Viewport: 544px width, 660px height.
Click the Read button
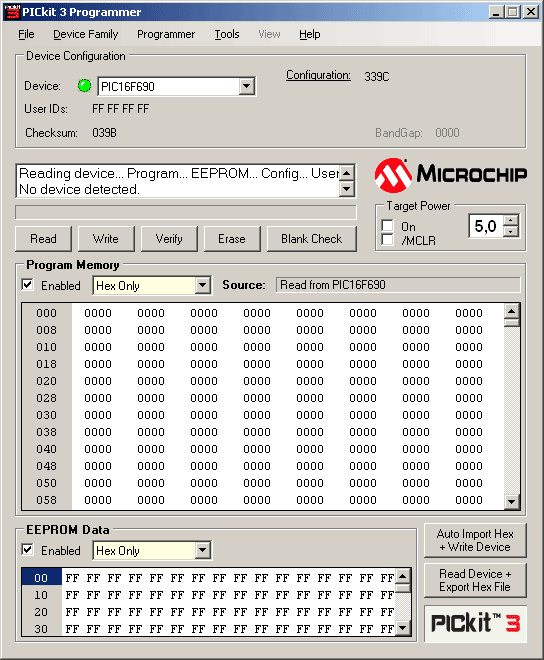click(43, 239)
